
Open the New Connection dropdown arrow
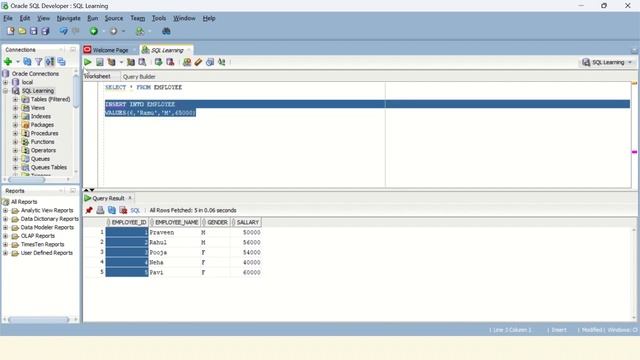[x=18, y=62]
